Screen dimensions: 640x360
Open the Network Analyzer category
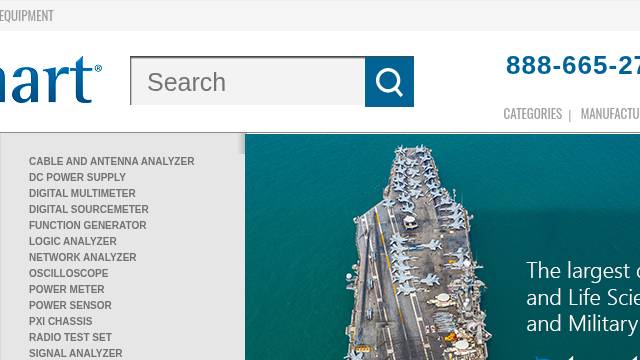coord(82,257)
